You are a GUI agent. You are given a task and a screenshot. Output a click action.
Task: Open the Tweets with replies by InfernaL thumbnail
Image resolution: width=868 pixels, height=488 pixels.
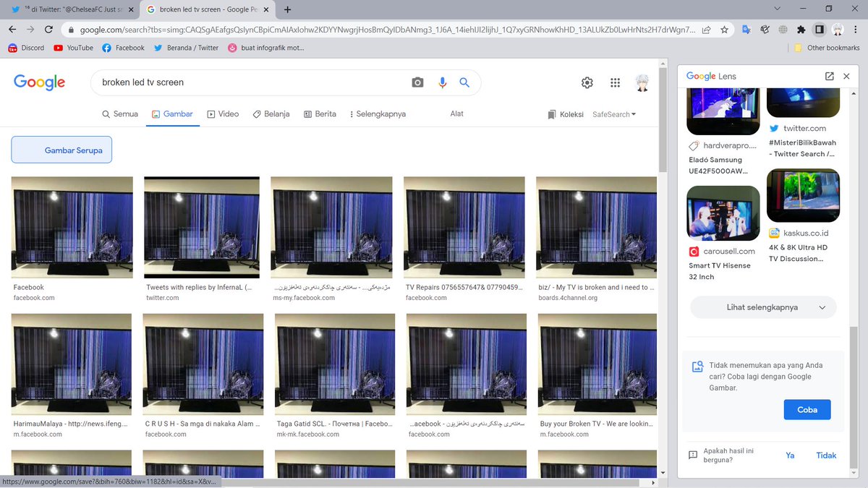pos(202,227)
